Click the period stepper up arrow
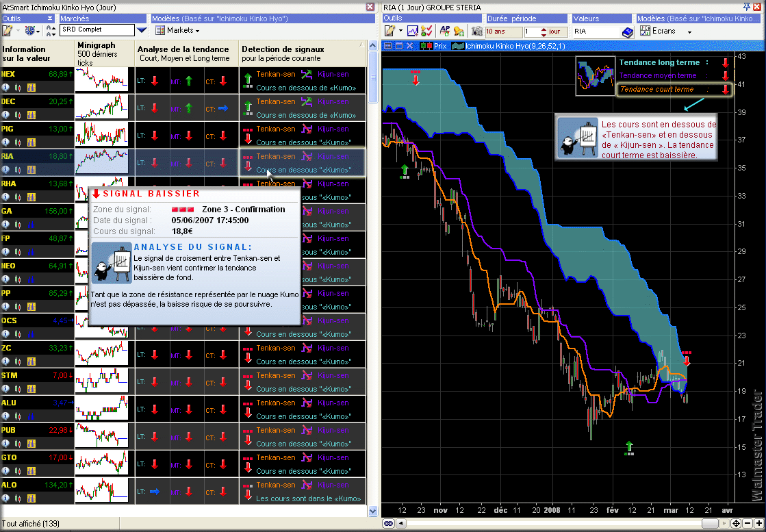Viewport: 766px width, 532px height. click(544, 29)
